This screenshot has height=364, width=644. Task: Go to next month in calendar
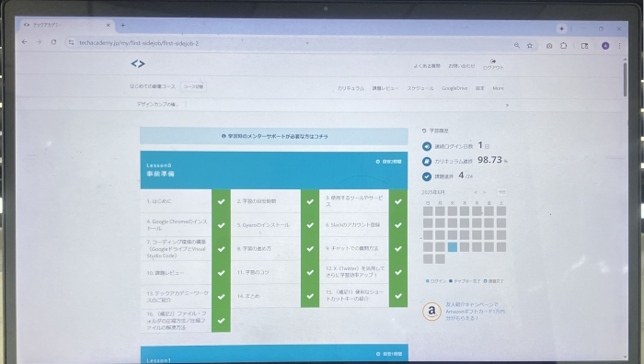pos(484,192)
